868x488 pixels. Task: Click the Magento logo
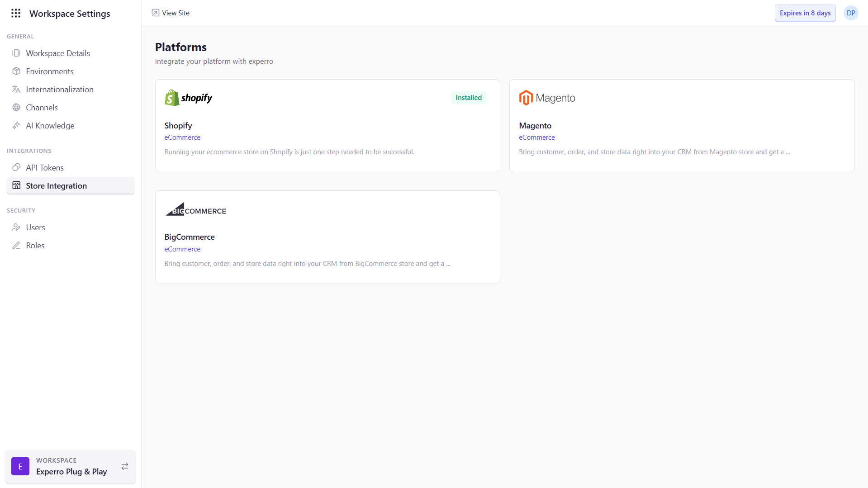[547, 98]
